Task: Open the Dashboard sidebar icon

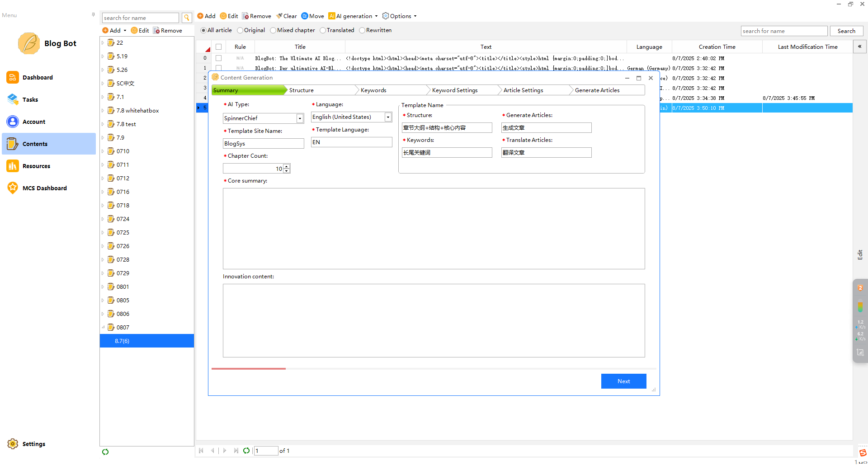Action: tap(13, 77)
